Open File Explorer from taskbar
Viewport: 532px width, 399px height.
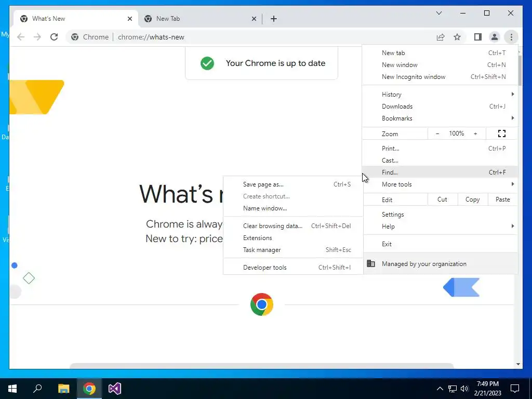63,389
